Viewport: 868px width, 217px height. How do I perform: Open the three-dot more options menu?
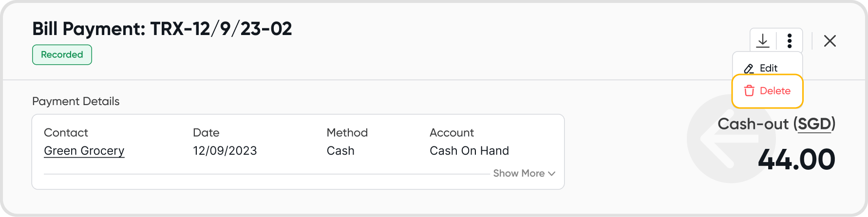pyautogui.click(x=790, y=41)
